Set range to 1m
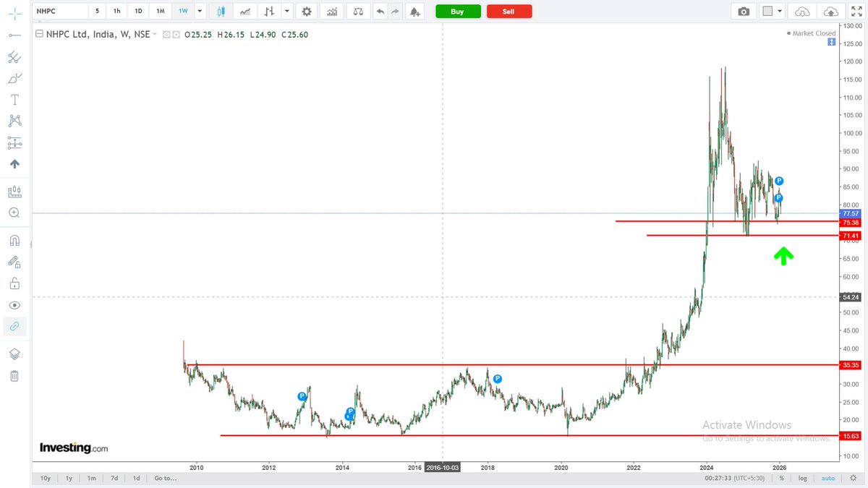Screen dimensions: 868x488 (91, 478)
